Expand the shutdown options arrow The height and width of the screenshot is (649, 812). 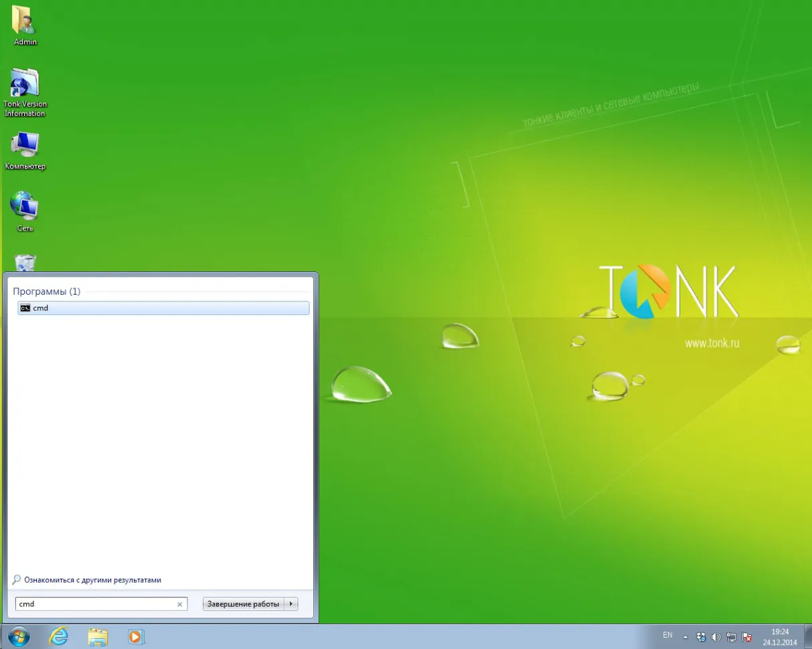(291, 604)
